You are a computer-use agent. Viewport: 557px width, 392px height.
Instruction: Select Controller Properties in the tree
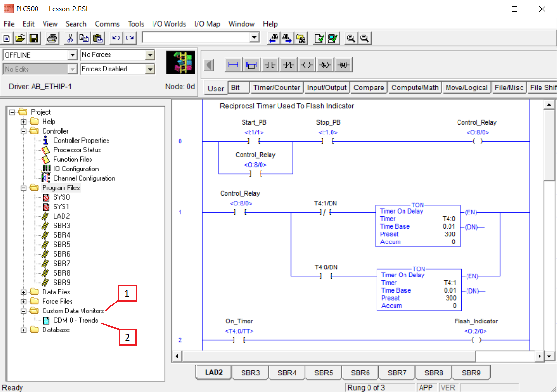pos(81,141)
